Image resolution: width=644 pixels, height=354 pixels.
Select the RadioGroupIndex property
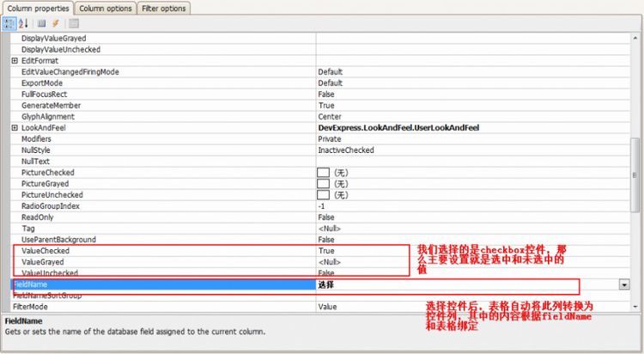pyautogui.click(x=51, y=206)
